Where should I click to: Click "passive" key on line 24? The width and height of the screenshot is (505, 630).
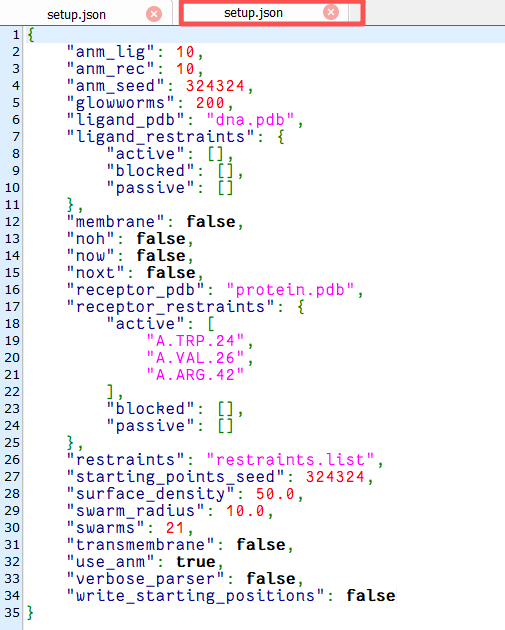pyautogui.click(x=150, y=426)
